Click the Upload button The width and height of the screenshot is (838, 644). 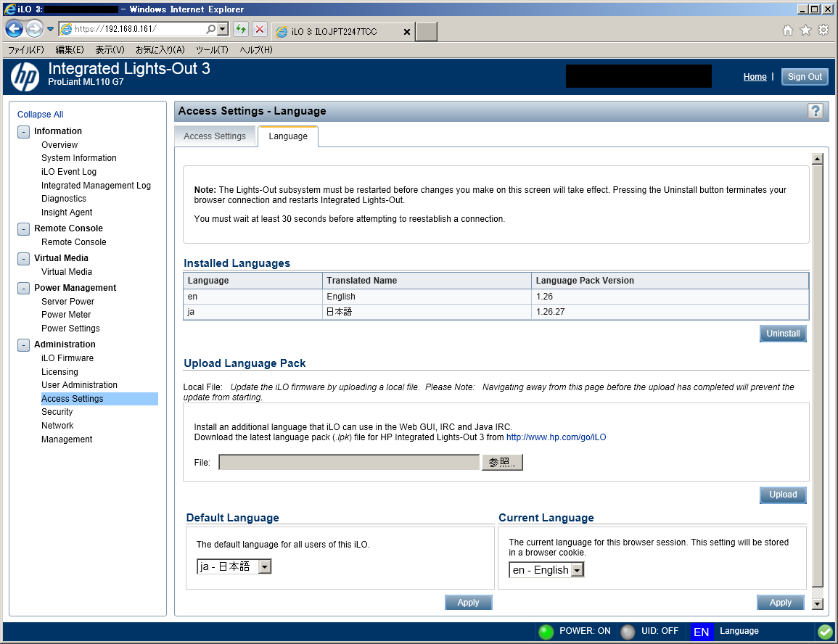coord(783,495)
